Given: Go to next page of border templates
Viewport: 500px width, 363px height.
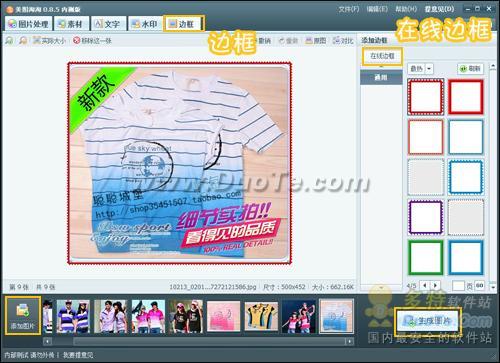Looking at the screenshot, I should 435,285.
